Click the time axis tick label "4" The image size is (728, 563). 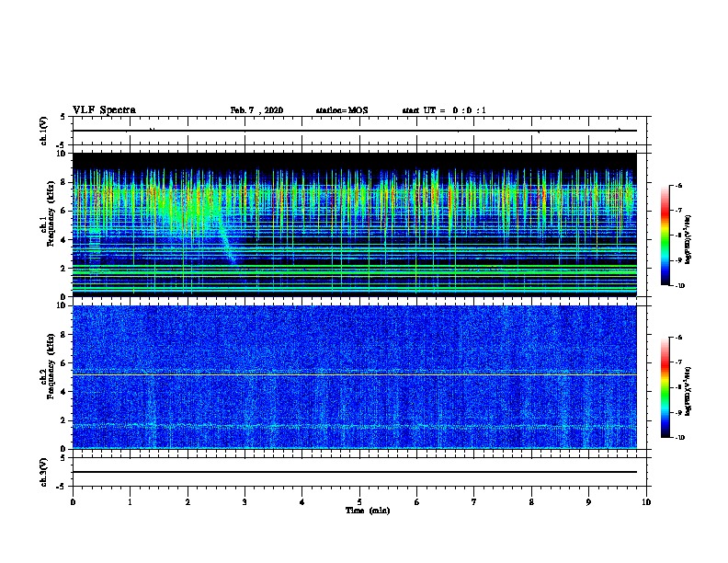pyautogui.click(x=302, y=502)
